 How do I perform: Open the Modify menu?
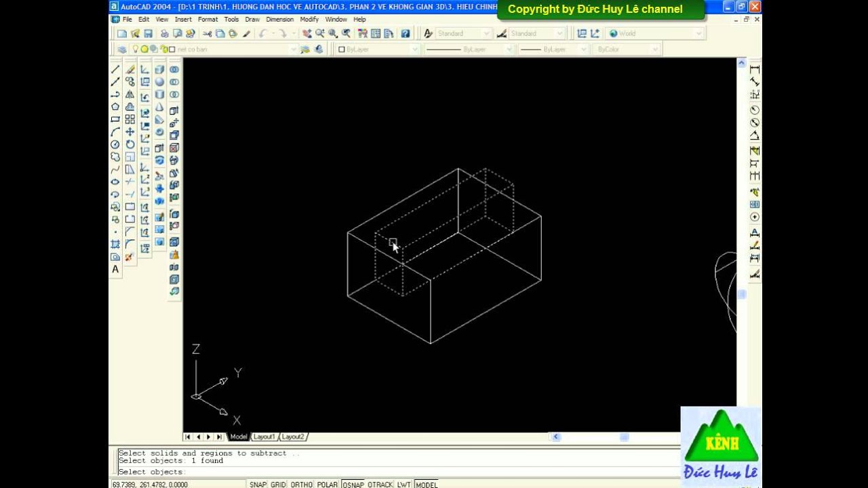[x=309, y=20]
